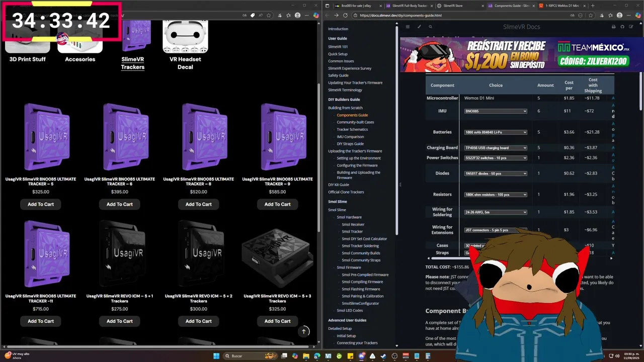
Task: Open the docs window browser profile avatar
Action: pyautogui.click(x=619, y=16)
